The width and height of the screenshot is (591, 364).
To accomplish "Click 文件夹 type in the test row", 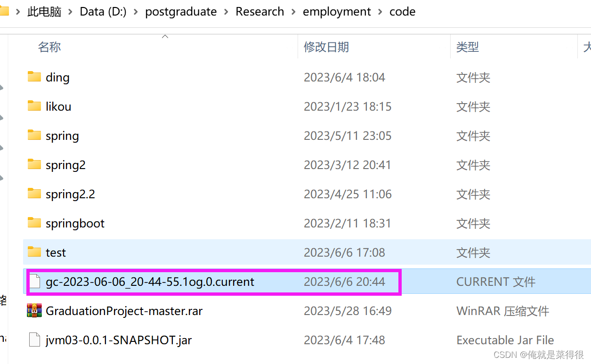I will [x=473, y=252].
